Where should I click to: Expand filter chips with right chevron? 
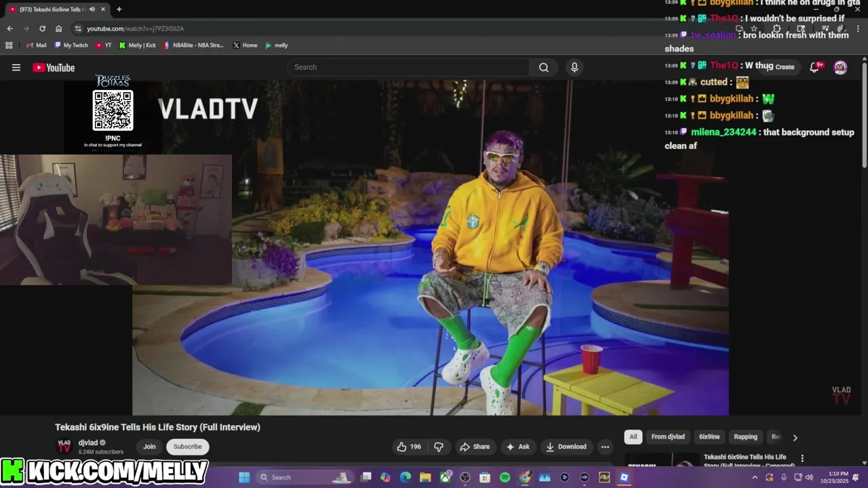(x=795, y=437)
